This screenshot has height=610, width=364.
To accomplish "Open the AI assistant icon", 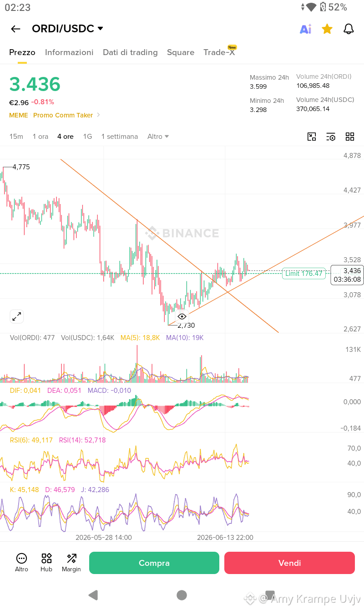I will click(306, 29).
